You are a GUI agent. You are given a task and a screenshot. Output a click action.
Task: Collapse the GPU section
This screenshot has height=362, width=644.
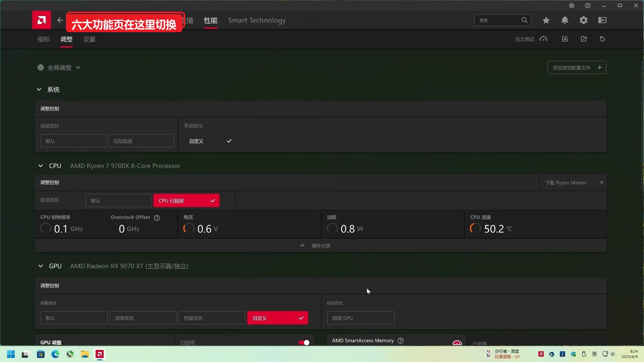click(x=40, y=266)
